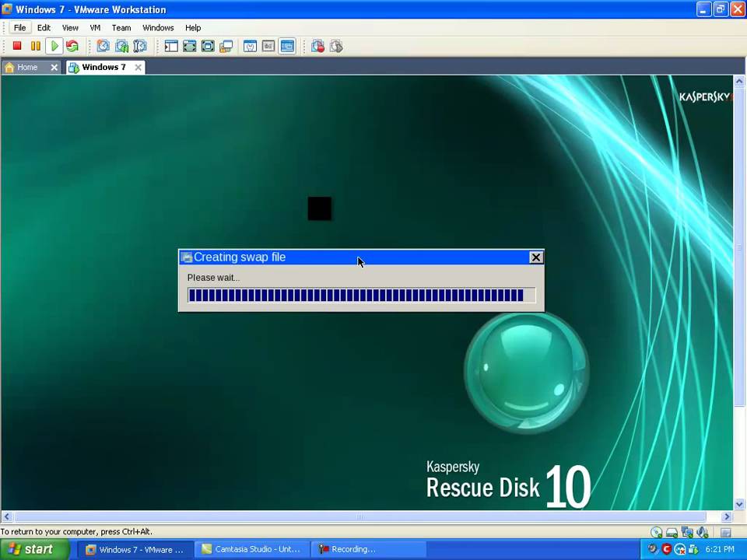
Task: Click the Quick Switch mode icon
Action: coord(208,46)
